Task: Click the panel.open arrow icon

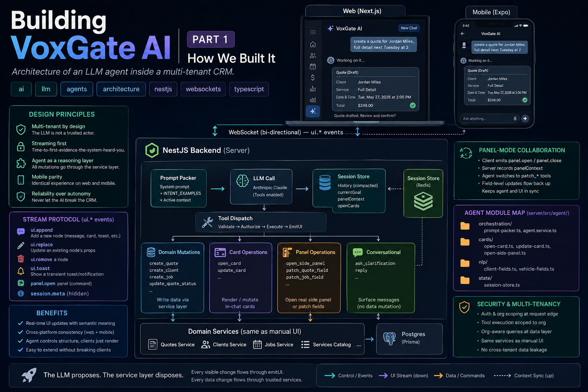Action: 21,283
